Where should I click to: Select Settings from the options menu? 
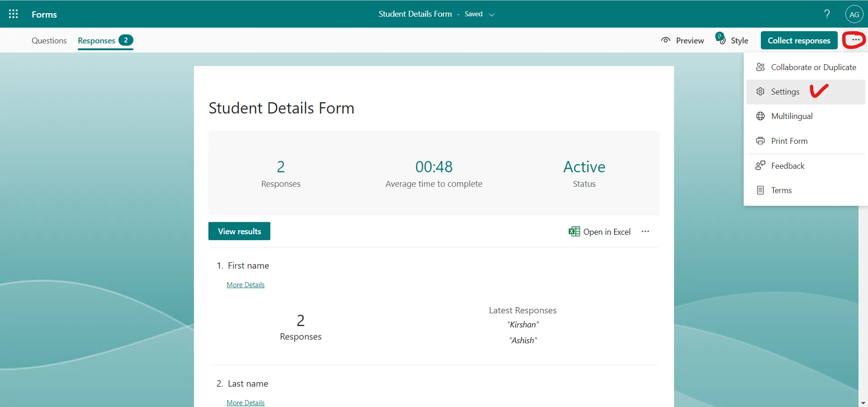pos(785,91)
